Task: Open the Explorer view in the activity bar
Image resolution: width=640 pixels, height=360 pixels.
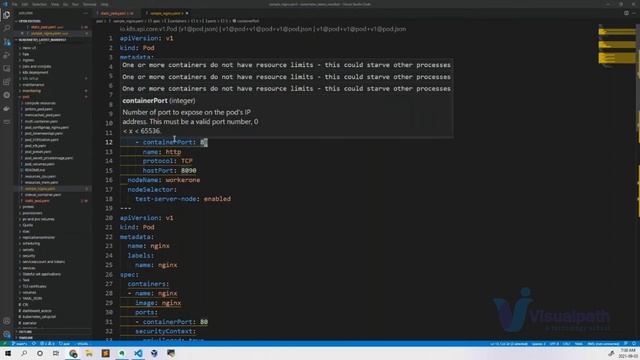Action: (7, 16)
